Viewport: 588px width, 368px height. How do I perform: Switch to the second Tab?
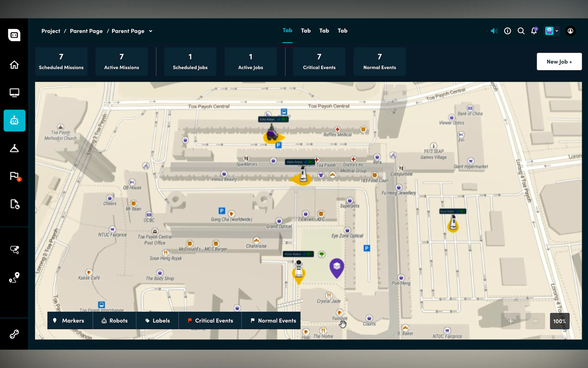(306, 31)
